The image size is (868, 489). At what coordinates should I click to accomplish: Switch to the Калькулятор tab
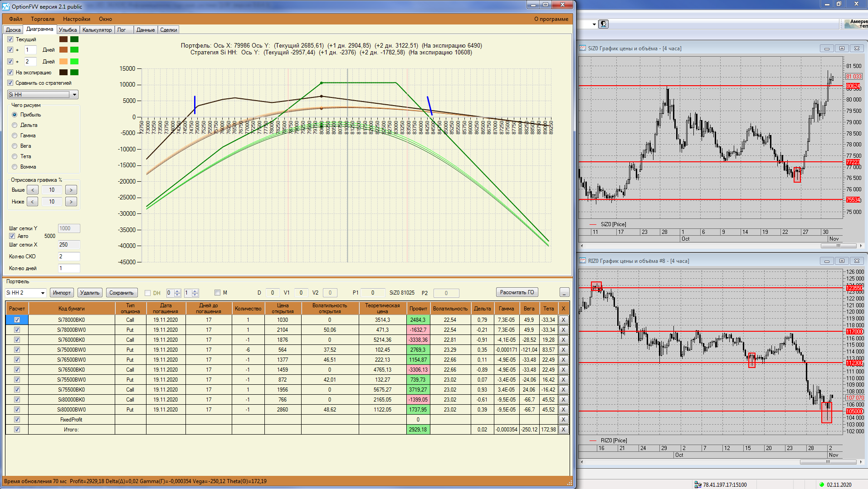(97, 30)
